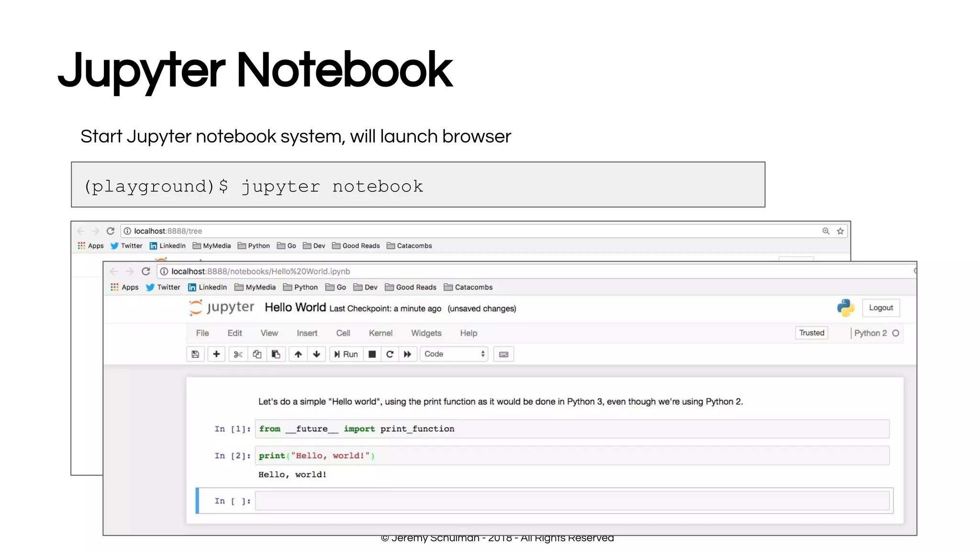Screen dimensions: 980x551
Task: Open the File menu
Action: (202, 333)
